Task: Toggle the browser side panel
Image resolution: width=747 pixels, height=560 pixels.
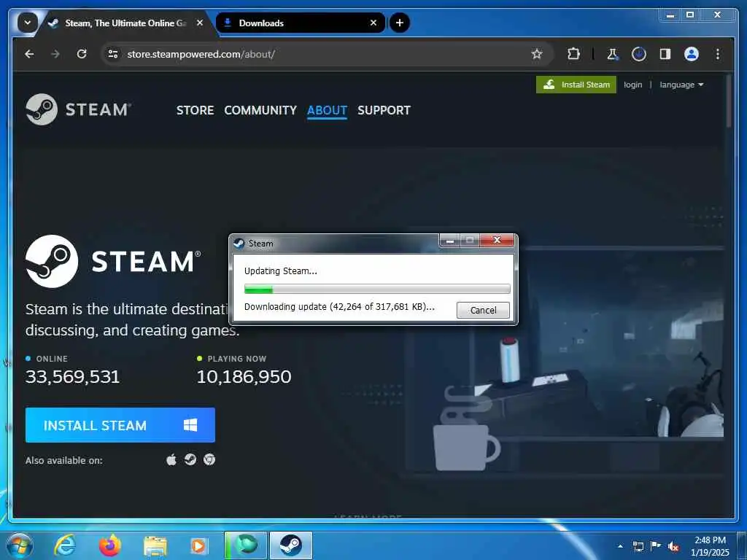Action: point(665,54)
